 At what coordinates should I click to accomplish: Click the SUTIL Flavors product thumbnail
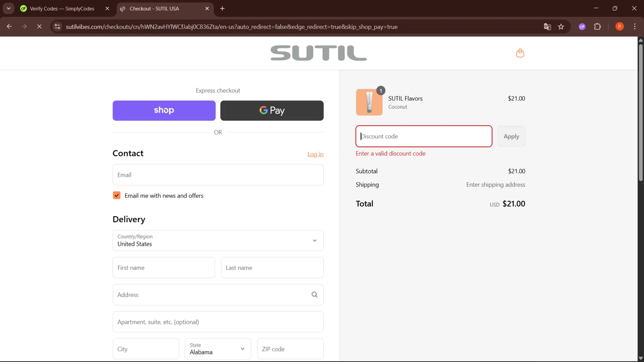tap(369, 102)
